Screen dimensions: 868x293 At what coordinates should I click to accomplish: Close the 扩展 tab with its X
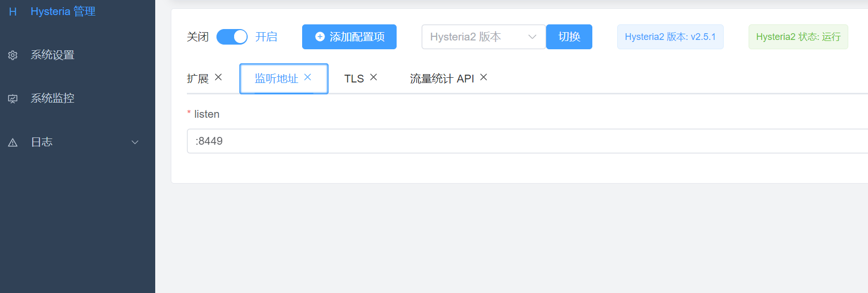point(219,77)
